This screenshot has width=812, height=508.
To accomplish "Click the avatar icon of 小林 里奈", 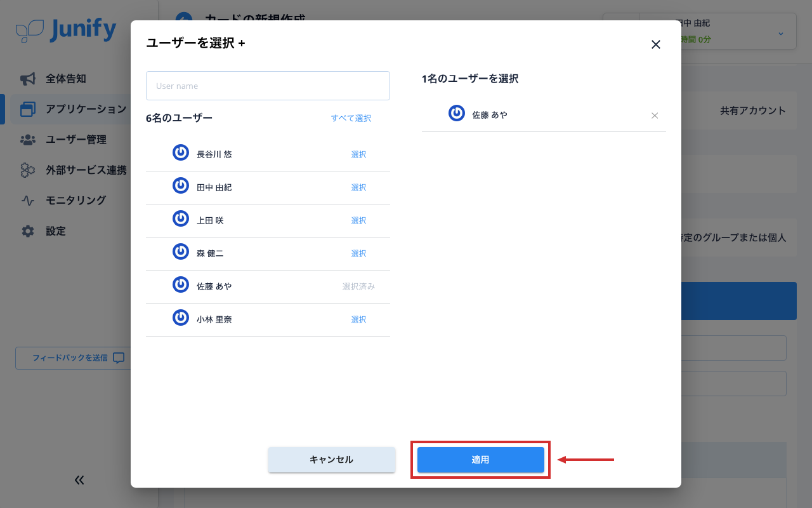I will pyautogui.click(x=181, y=317).
